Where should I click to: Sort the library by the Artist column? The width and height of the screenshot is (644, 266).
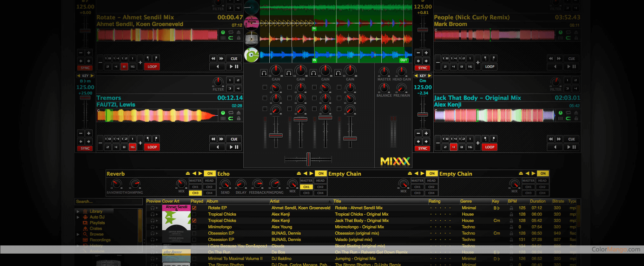point(275,201)
